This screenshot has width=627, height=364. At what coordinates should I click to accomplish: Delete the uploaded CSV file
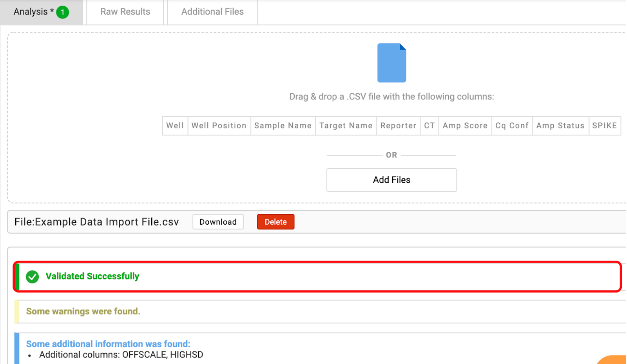coord(275,222)
